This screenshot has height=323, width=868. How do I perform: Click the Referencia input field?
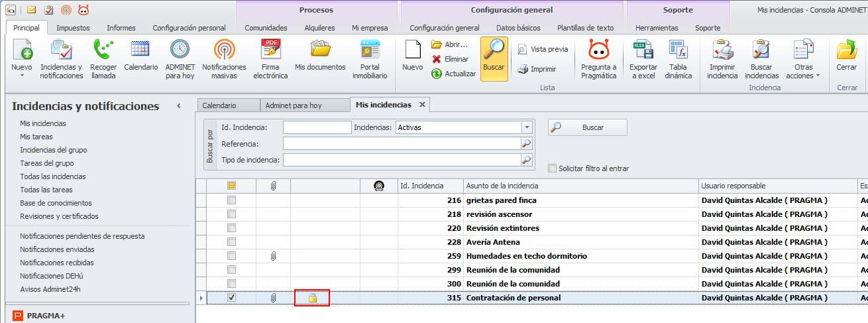402,143
